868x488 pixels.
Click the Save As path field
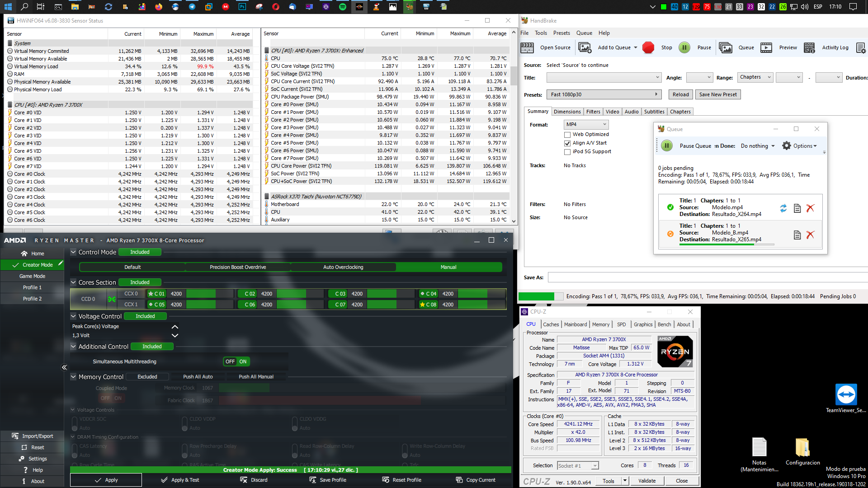pos(708,277)
